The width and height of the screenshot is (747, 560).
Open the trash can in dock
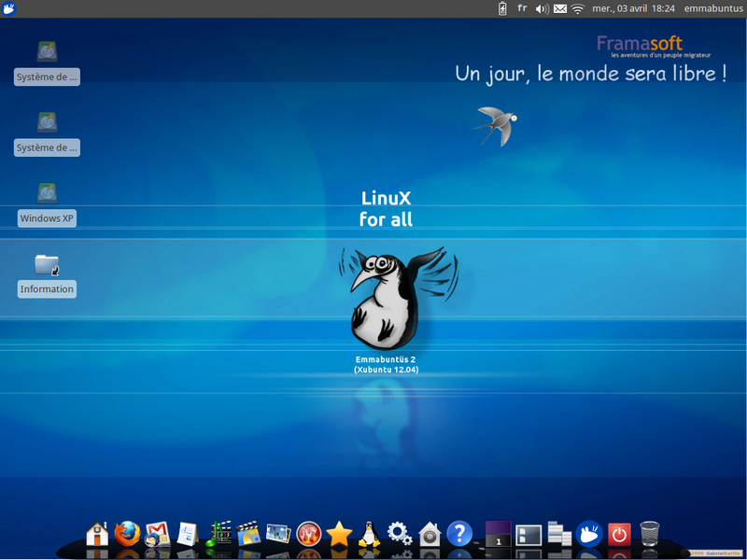650,533
